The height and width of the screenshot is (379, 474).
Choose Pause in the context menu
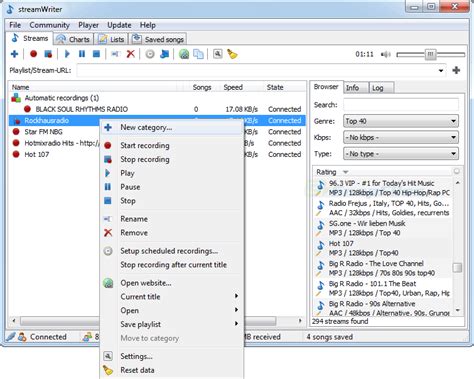click(172, 187)
